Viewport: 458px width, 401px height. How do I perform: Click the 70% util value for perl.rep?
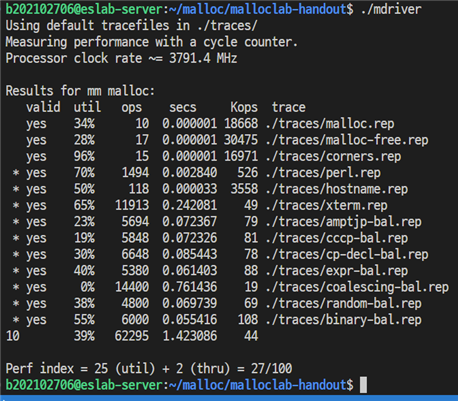click(84, 173)
